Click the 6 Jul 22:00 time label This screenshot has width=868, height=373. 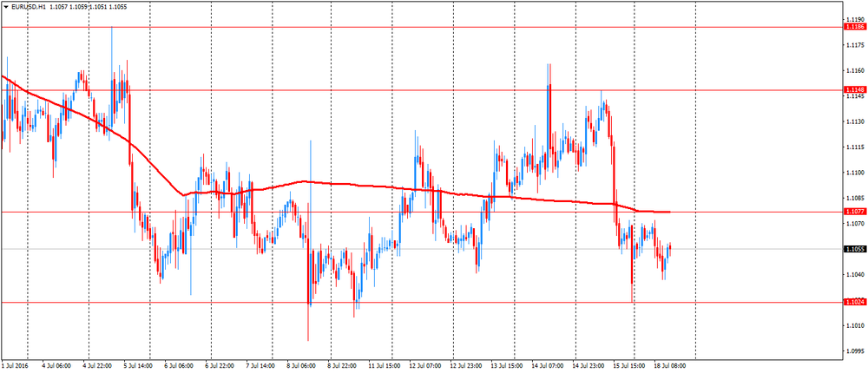[x=220, y=366]
